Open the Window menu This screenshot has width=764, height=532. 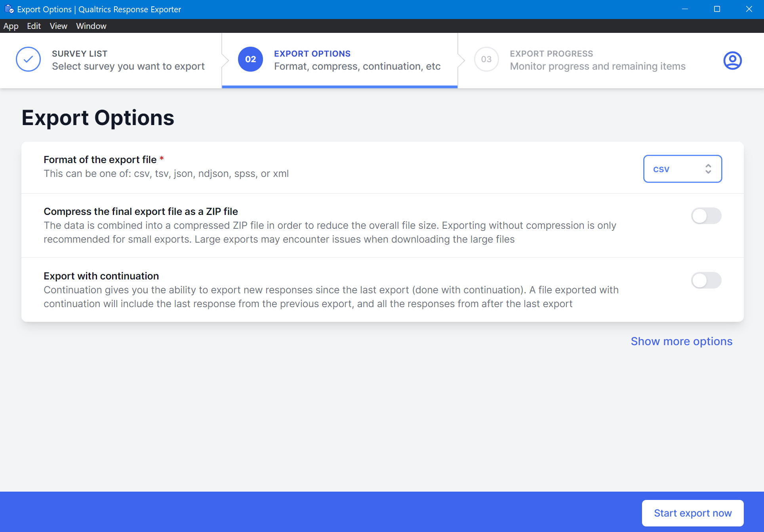91,26
